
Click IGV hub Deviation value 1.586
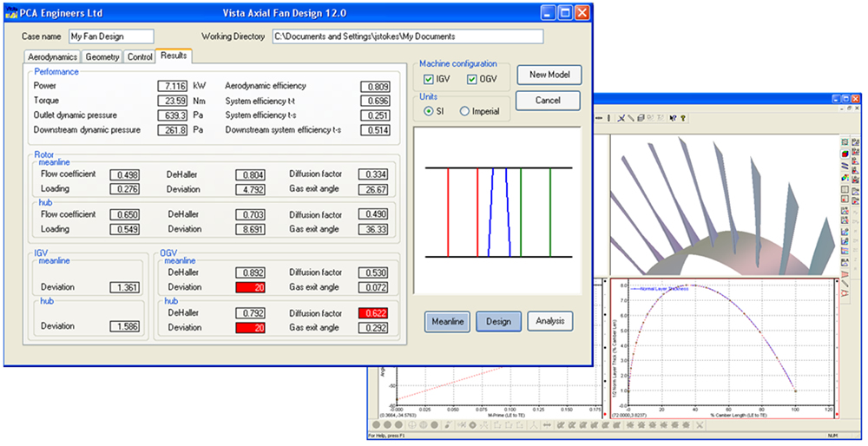(x=124, y=327)
